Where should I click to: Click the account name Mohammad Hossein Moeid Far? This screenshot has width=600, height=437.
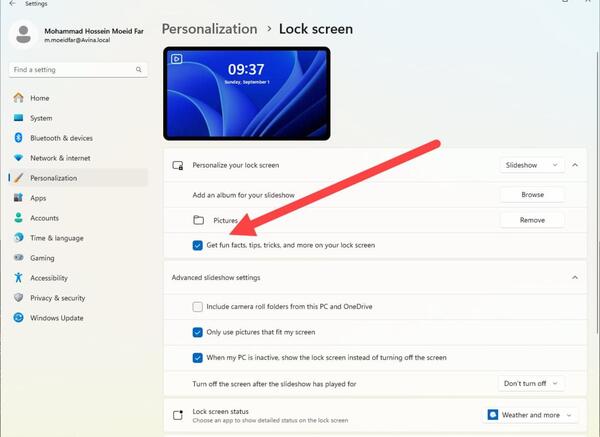[x=94, y=31]
